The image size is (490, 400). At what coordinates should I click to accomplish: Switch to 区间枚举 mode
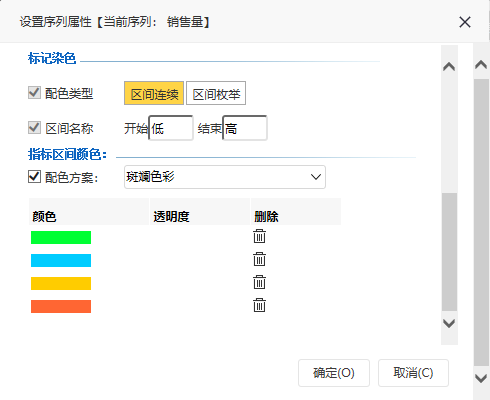[x=216, y=93]
